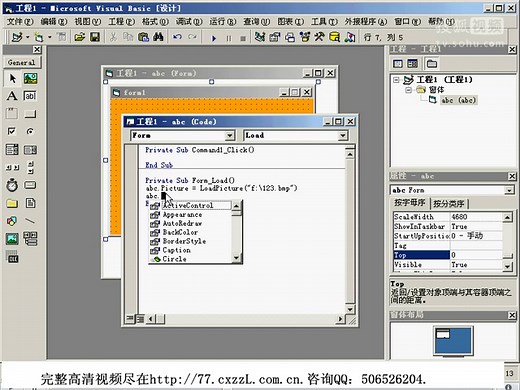Select the DriveListBox tool
Viewport: 520px width, 390px height.
(30, 185)
